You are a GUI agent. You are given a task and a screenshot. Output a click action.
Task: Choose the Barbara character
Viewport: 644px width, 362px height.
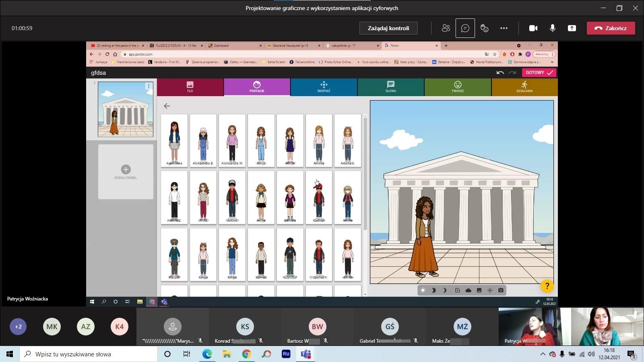tap(290, 197)
